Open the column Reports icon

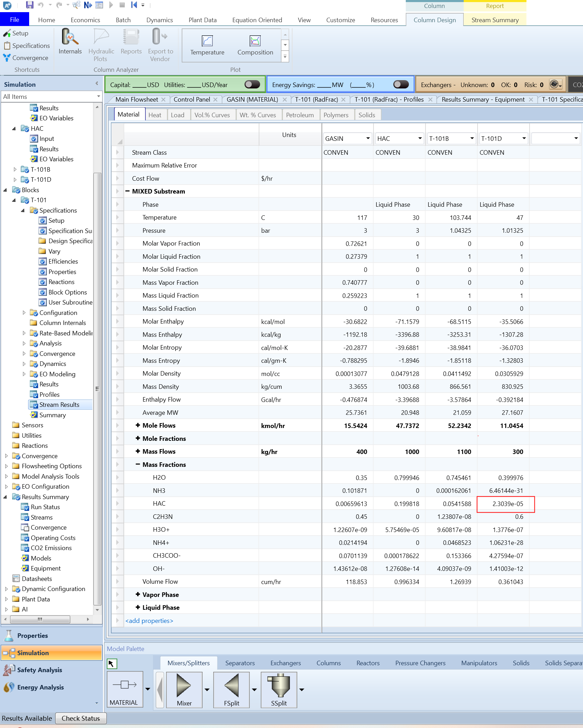coord(131,42)
